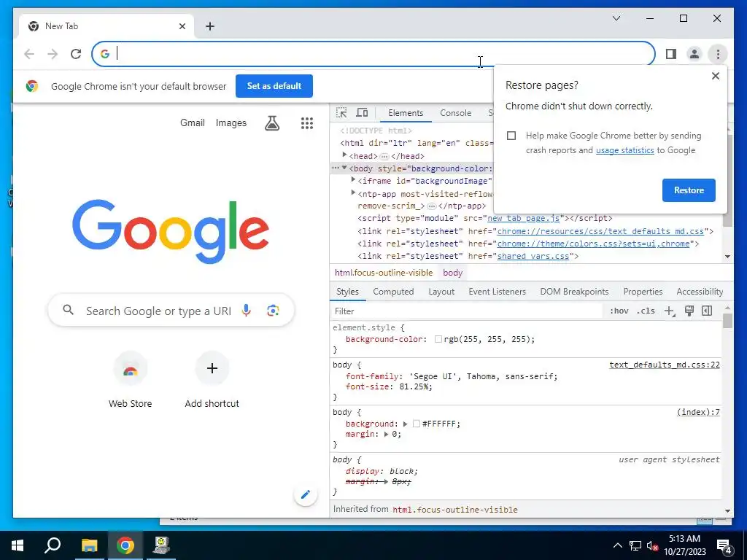The image size is (747, 560).
Task: Open the Google apps grid
Action: pos(307,123)
